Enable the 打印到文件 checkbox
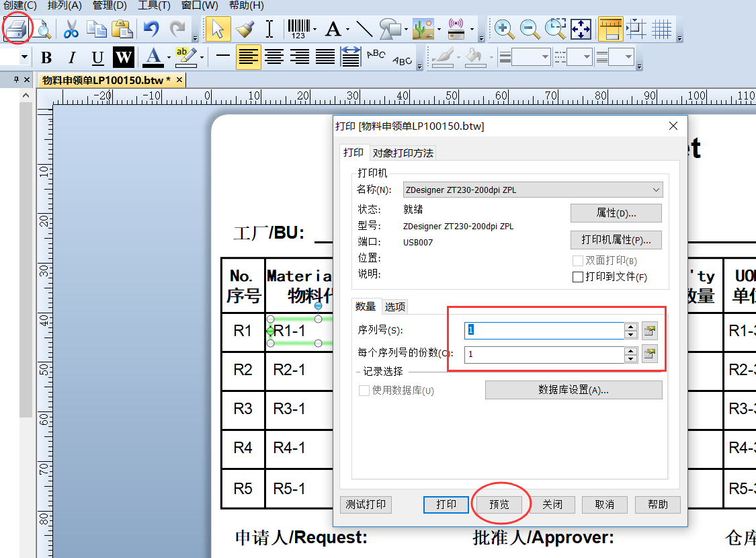The height and width of the screenshot is (558, 756). click(x=577, y=277)
